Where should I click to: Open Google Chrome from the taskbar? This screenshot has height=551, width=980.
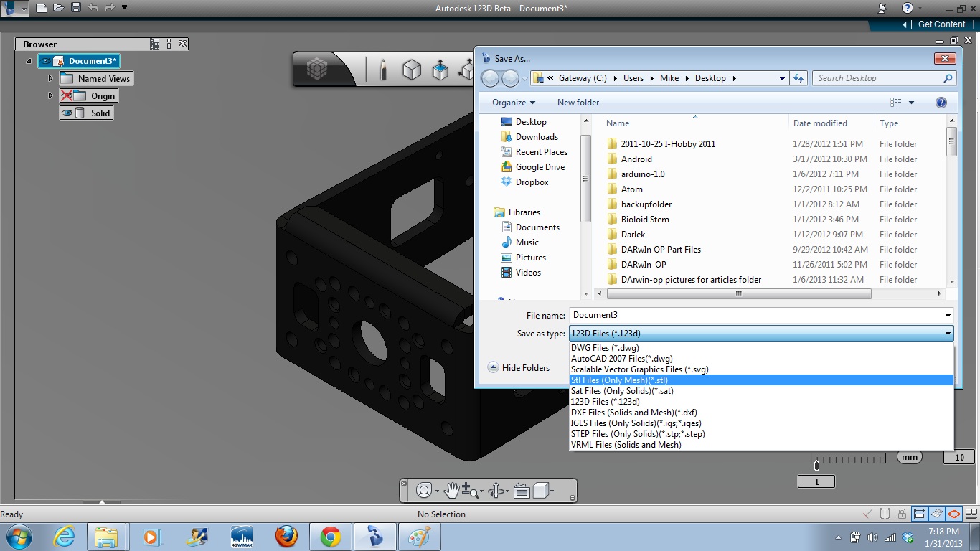tap(331, 537)
